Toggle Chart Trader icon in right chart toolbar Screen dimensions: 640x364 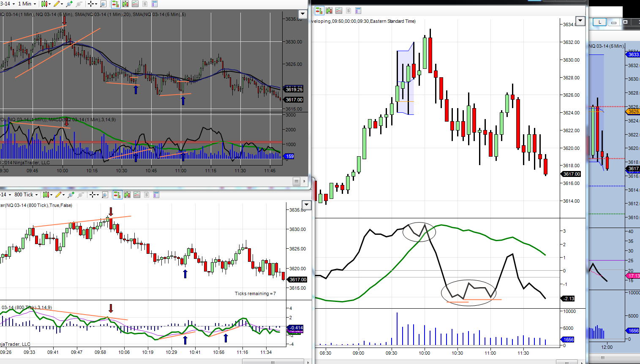point(319,11)
